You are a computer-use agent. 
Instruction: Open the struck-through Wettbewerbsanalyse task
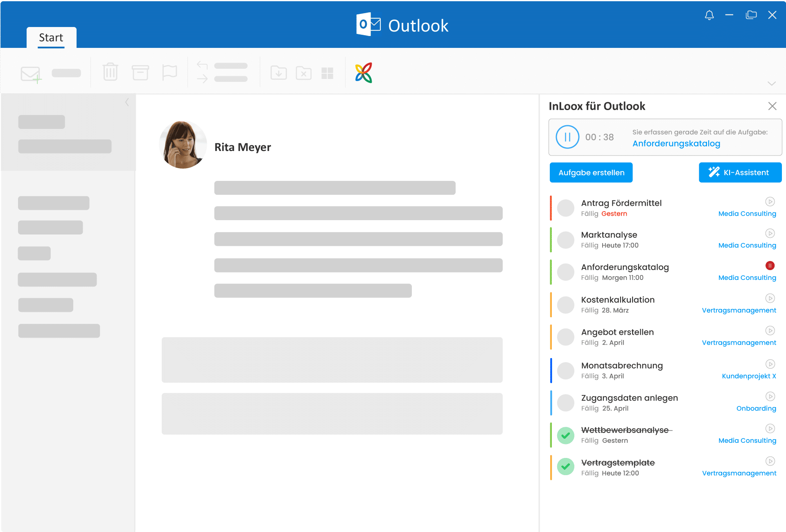pyautogui.click(x=625, y=430)
